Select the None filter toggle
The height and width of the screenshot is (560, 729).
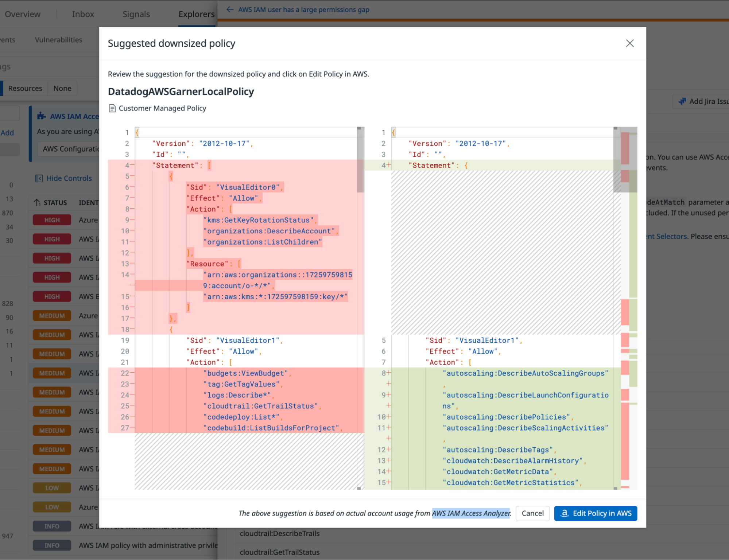pos(62,88)
